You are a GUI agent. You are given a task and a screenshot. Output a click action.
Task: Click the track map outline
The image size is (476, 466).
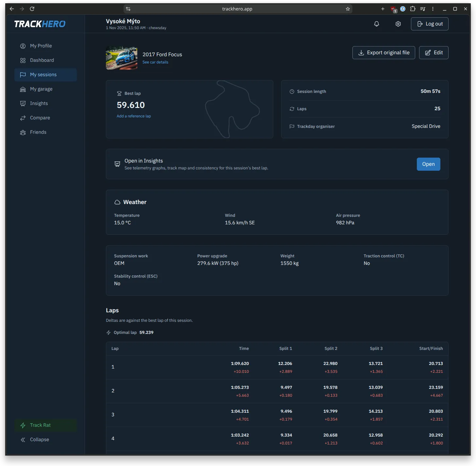(232, 109)
